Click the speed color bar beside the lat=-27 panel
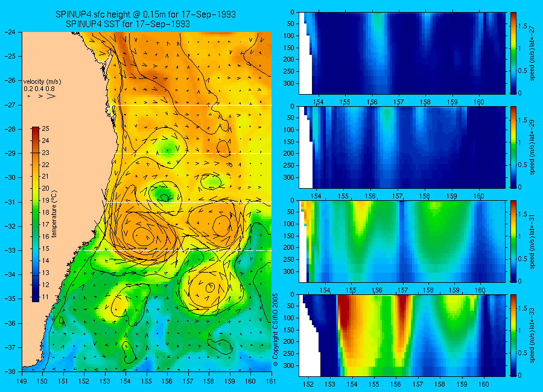This screenshot has width=543, height=392. click(513, 53)
